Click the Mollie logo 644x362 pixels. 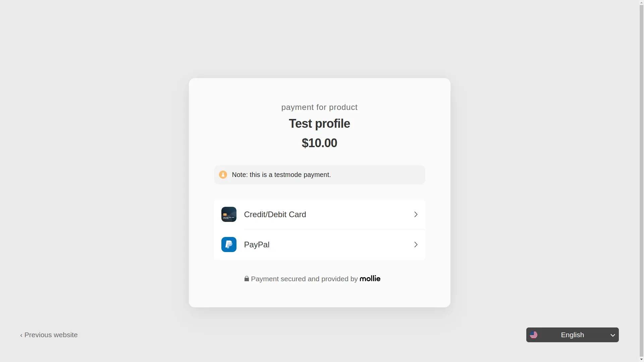pyautogui.click(x=370, y=279)
